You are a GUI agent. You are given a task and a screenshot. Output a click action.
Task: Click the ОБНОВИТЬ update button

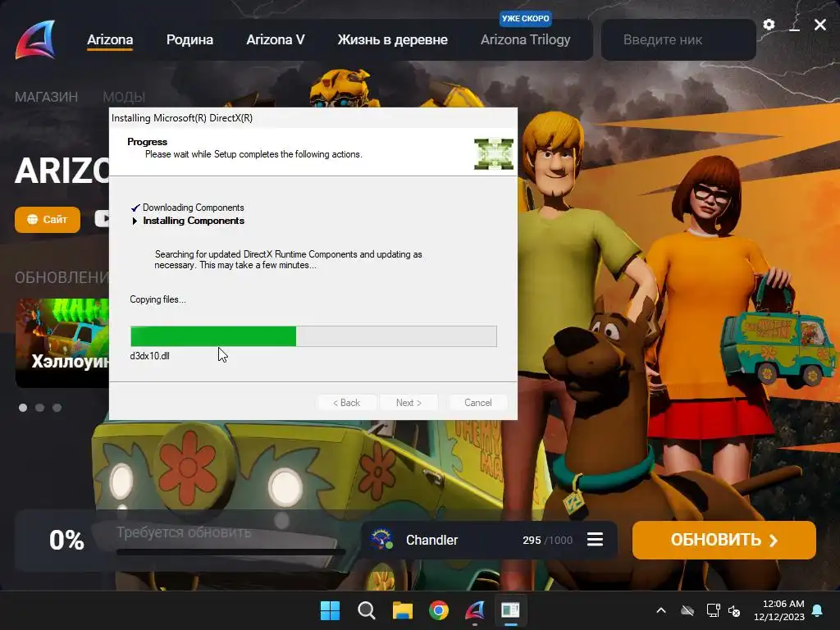(724, 540)
